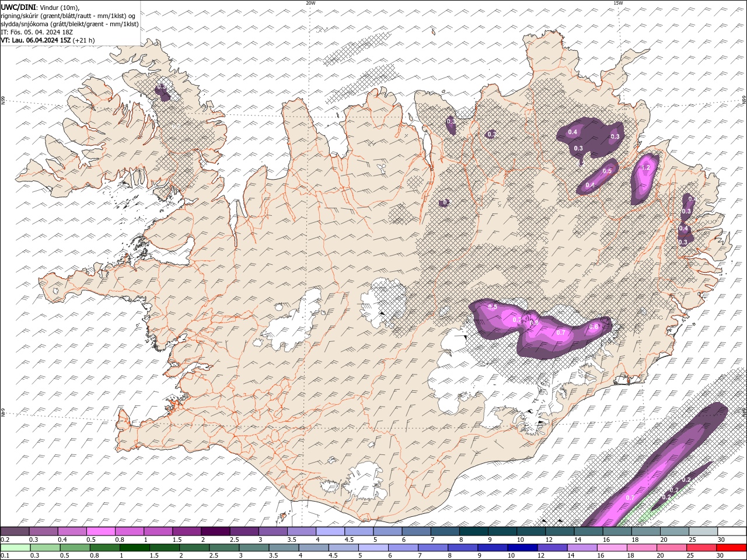Click the 0.7 value in offshore southeast snow band
Viewport: 747px width, 560px height.
[x=630, y=498]
